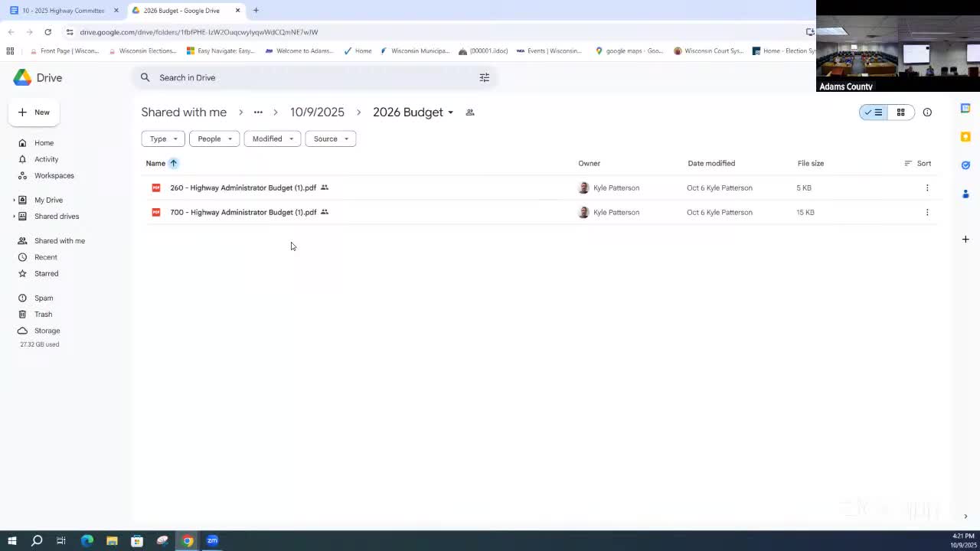Reload the page in Chrome

[x=47, y=32]
